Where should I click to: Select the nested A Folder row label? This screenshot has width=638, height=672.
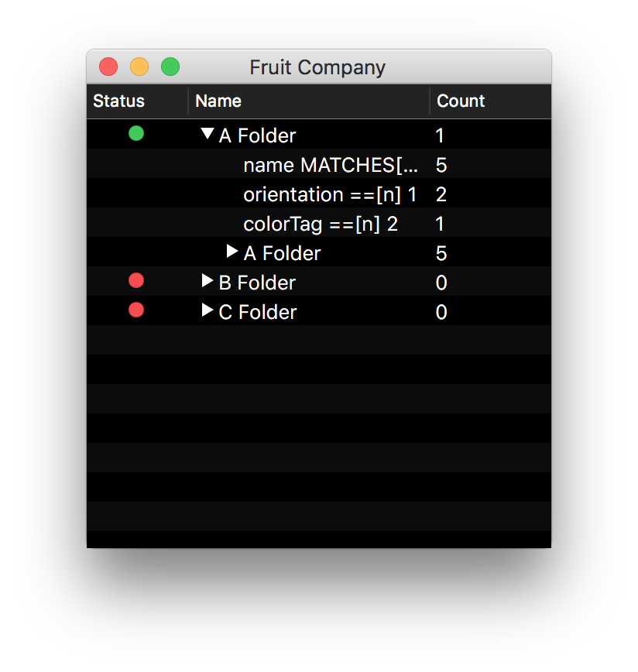[x=283, y=253]
